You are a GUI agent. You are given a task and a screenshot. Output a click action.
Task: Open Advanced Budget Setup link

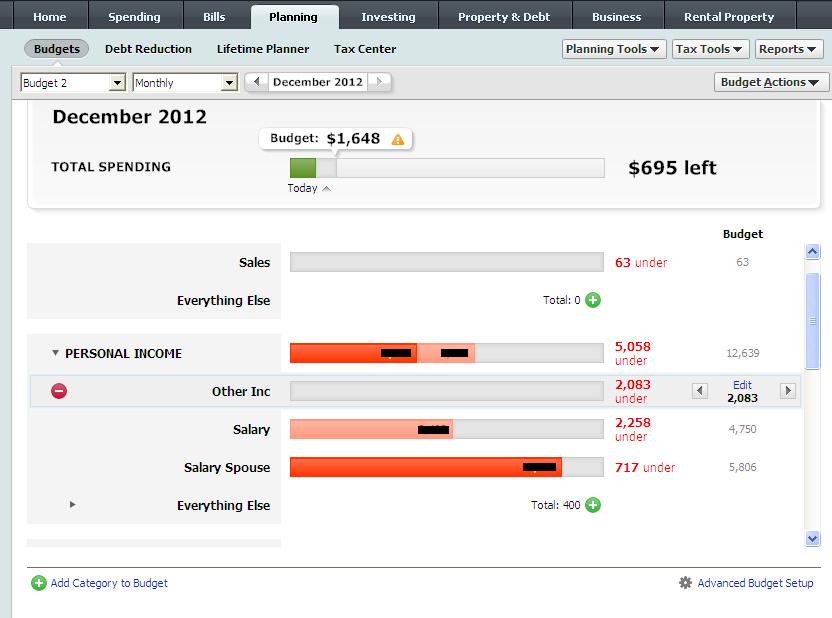click(755, 583)
